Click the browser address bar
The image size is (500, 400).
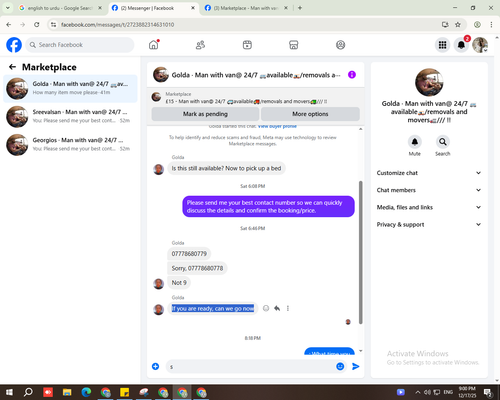(247, 24)
